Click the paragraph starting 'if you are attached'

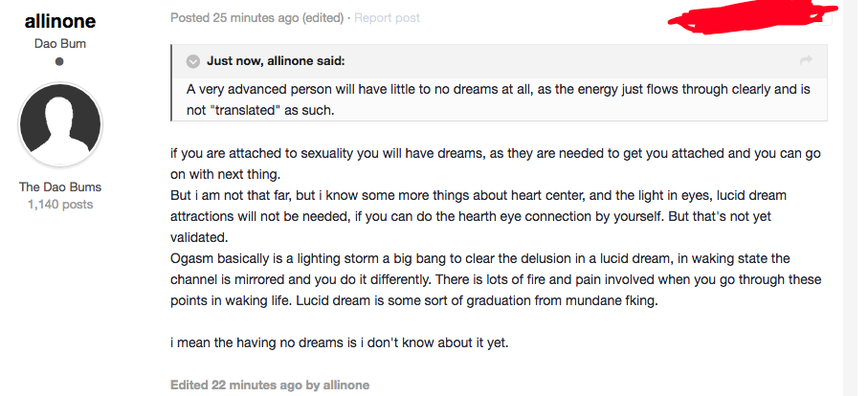tap(496, 164)
